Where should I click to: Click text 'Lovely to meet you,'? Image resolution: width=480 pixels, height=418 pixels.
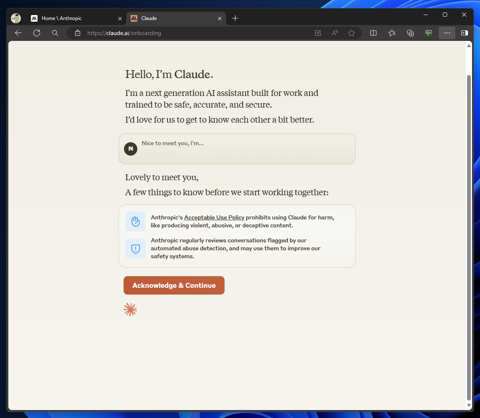(x=162, y=177)
